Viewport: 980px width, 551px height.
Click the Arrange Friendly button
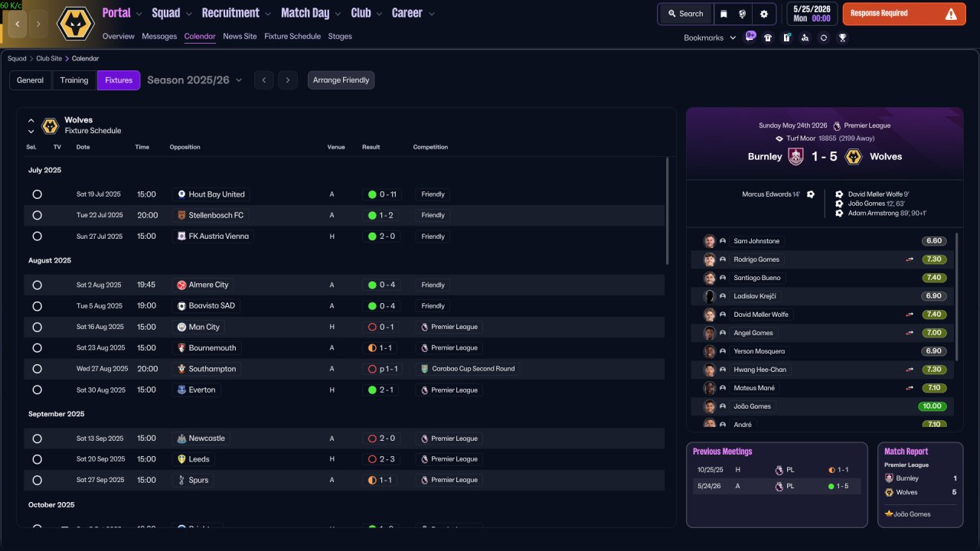(x=341, y=80)
